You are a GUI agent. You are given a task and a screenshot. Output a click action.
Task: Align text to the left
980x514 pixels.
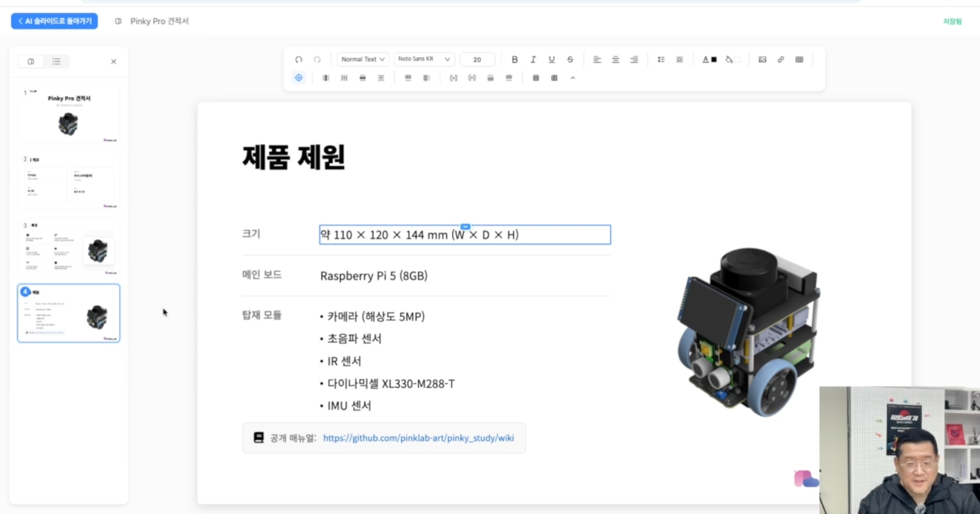(x=597, y=60)
